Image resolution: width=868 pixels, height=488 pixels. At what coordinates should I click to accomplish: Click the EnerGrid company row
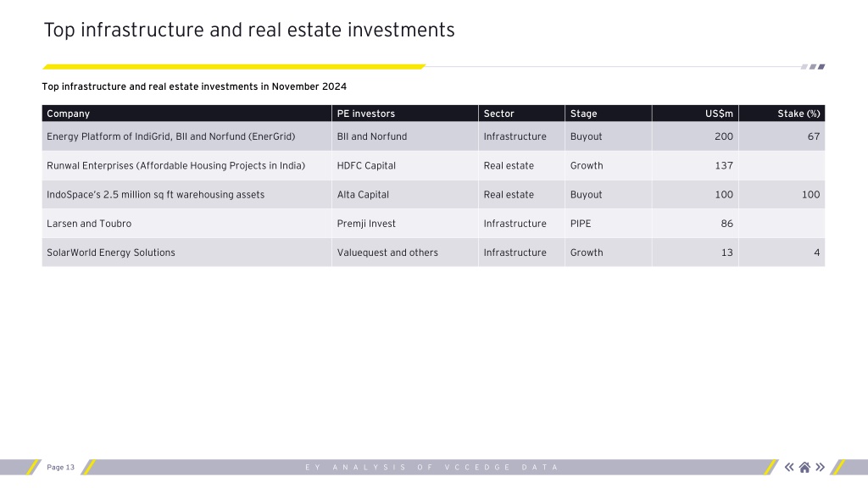[x=433, y=136]
